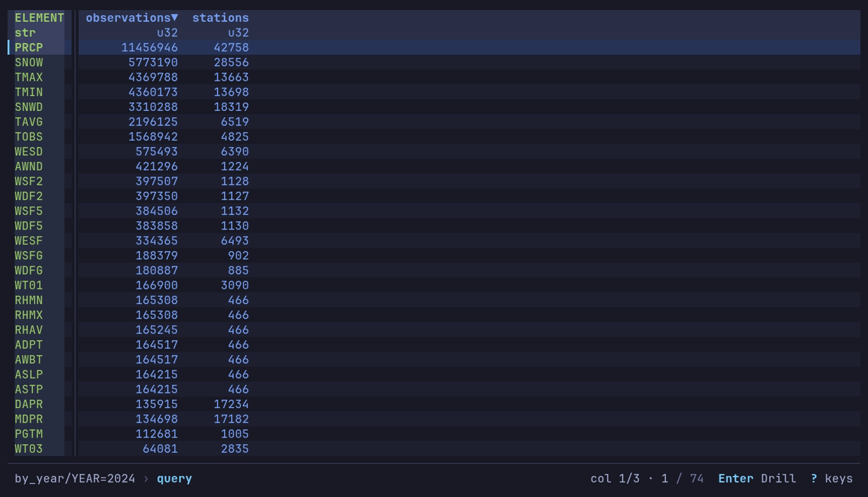Select observations value 5773190

153,62
